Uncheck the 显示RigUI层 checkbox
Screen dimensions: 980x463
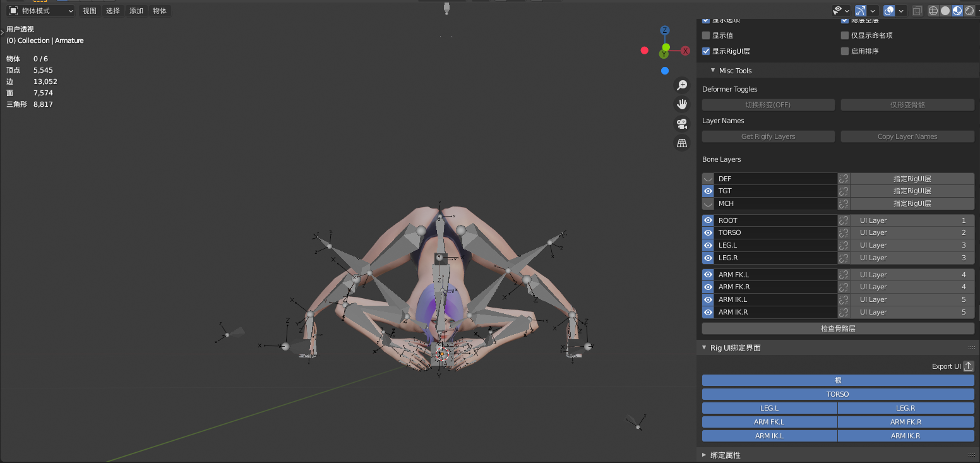coord(706,51)
